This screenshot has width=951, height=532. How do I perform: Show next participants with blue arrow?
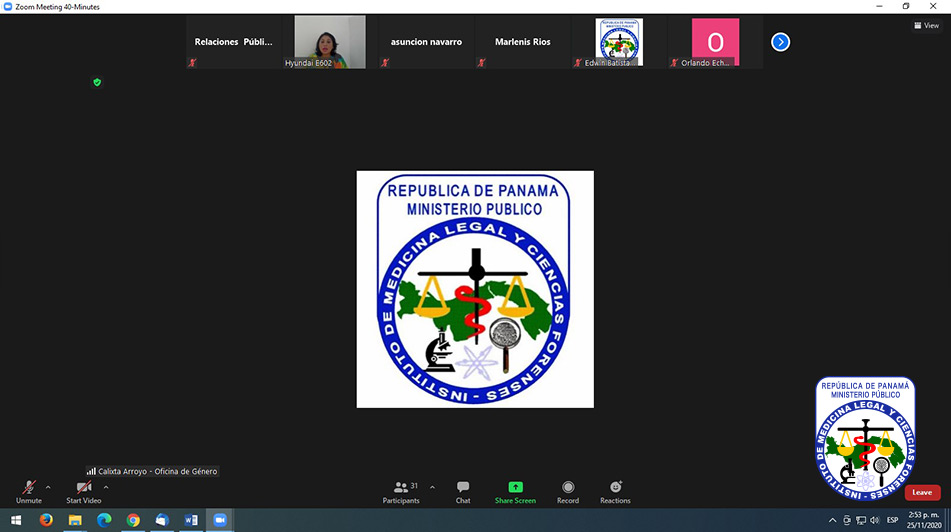[781, 42]
